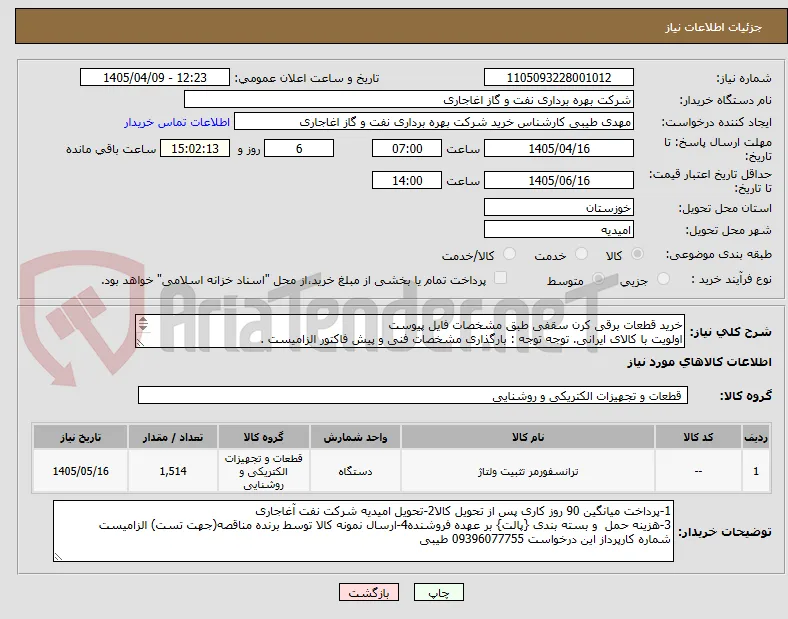Click the واحد شمارش column header
788x619 pixels.
355,437
